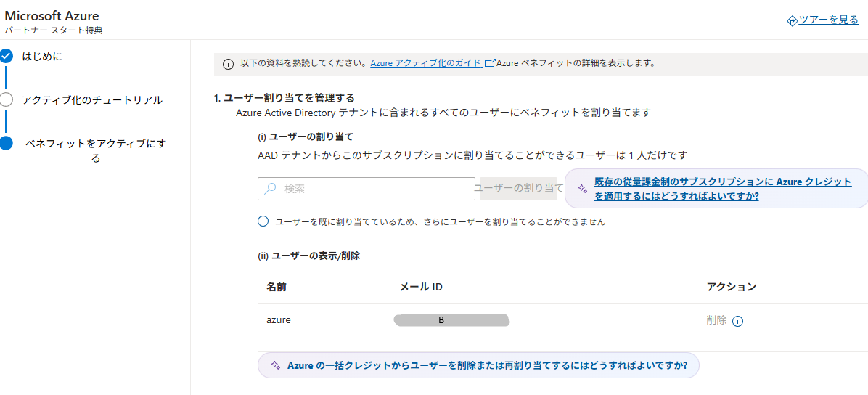
Task: Click the 名前 column header
Action: pyautogui.click(x=277, y=286)
